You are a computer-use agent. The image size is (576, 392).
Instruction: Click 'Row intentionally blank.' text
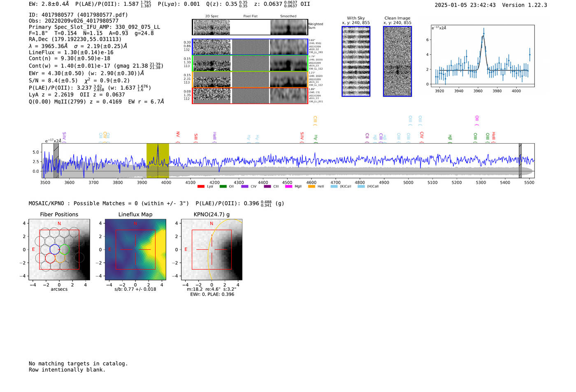(x=67, y=370)
